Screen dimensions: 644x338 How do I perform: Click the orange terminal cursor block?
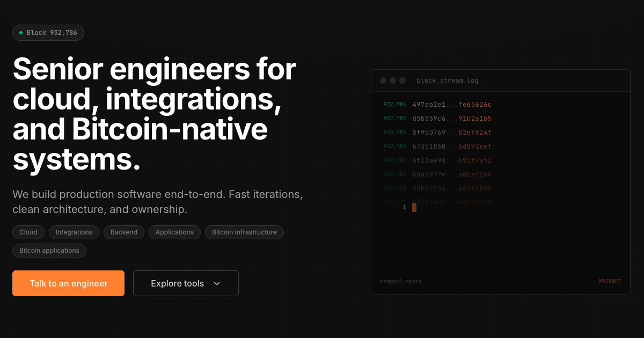414,208
